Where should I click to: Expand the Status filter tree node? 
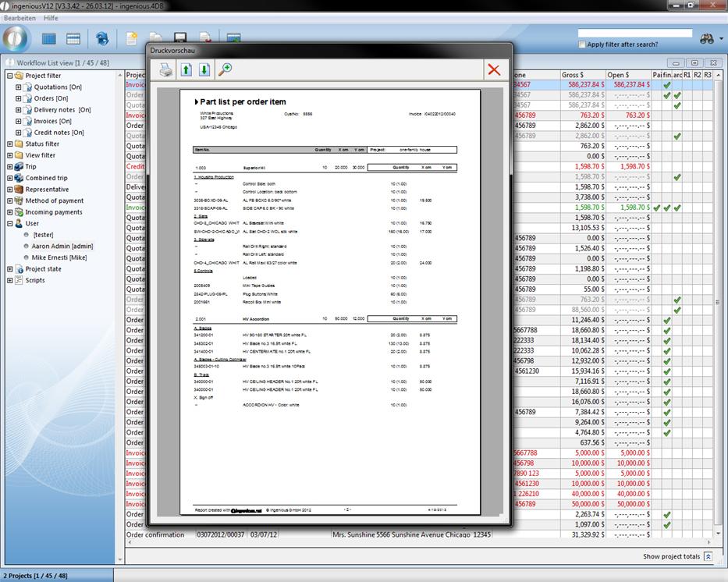click(x=10, y=144)
